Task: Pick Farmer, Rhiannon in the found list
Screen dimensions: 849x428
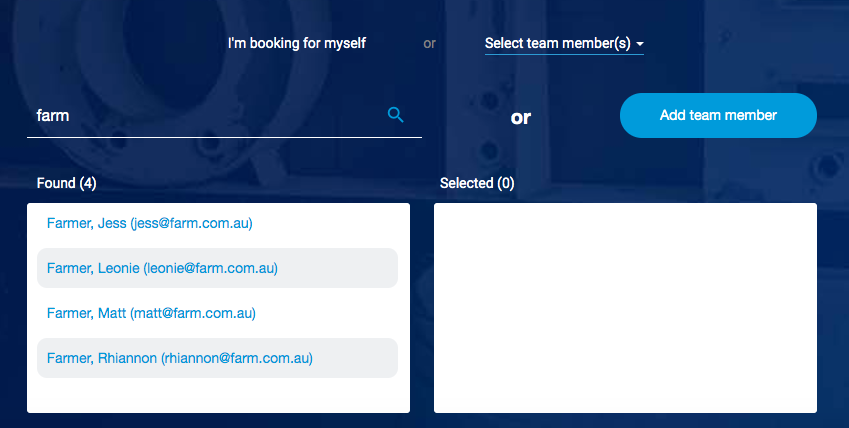Action: click(x=102, y=358)
